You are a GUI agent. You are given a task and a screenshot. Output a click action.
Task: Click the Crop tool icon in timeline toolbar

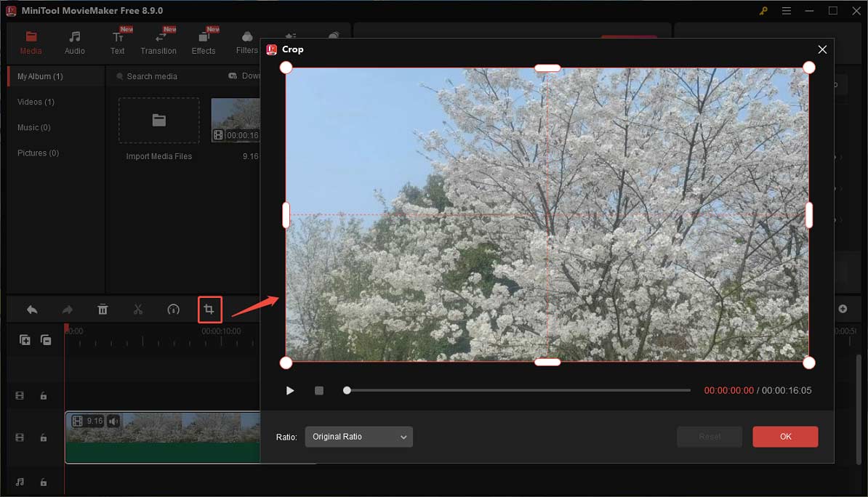[x=209, y=310]
